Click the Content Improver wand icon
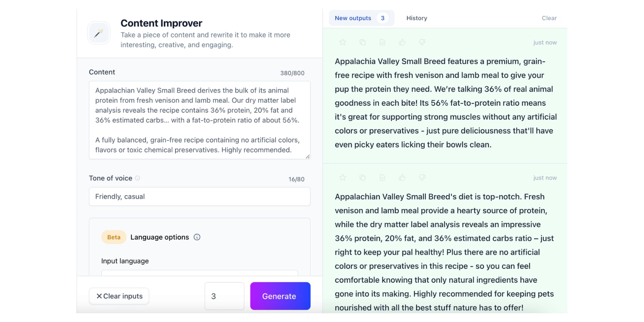644x322 pixels. point(99,33)
